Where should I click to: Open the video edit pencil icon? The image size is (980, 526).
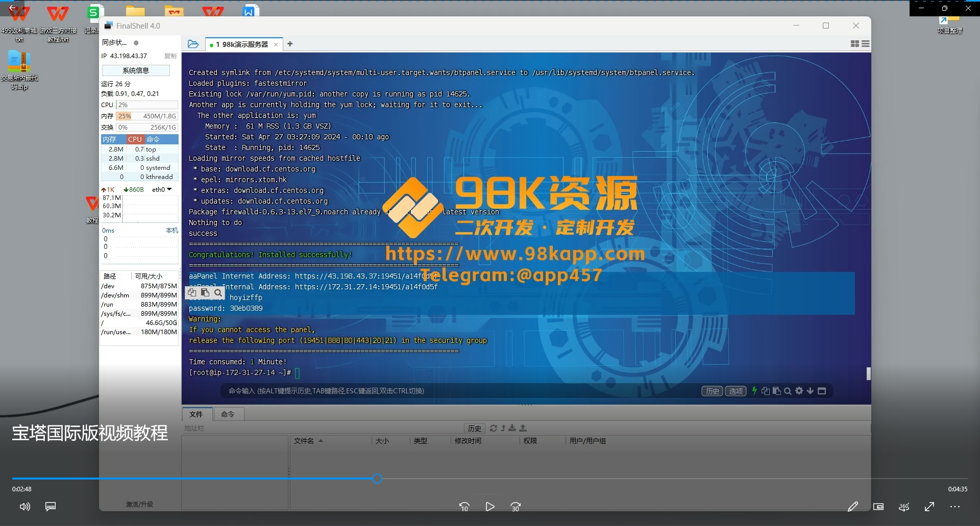tap(853, 507)
